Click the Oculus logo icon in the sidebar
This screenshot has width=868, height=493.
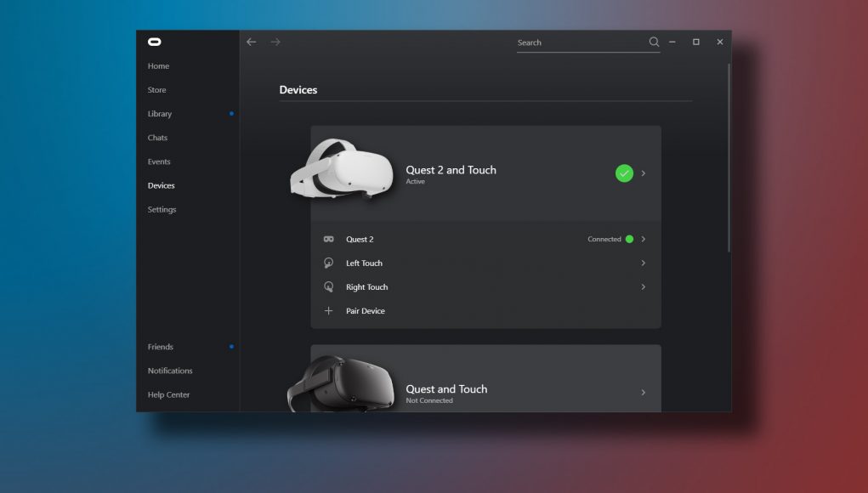click(x=155, y=41)
